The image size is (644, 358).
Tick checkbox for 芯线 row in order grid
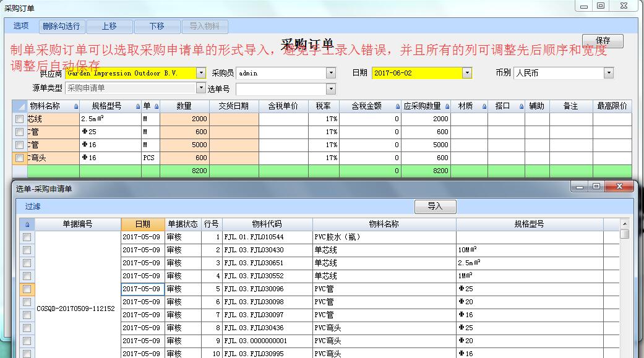[x=19, y=119]
